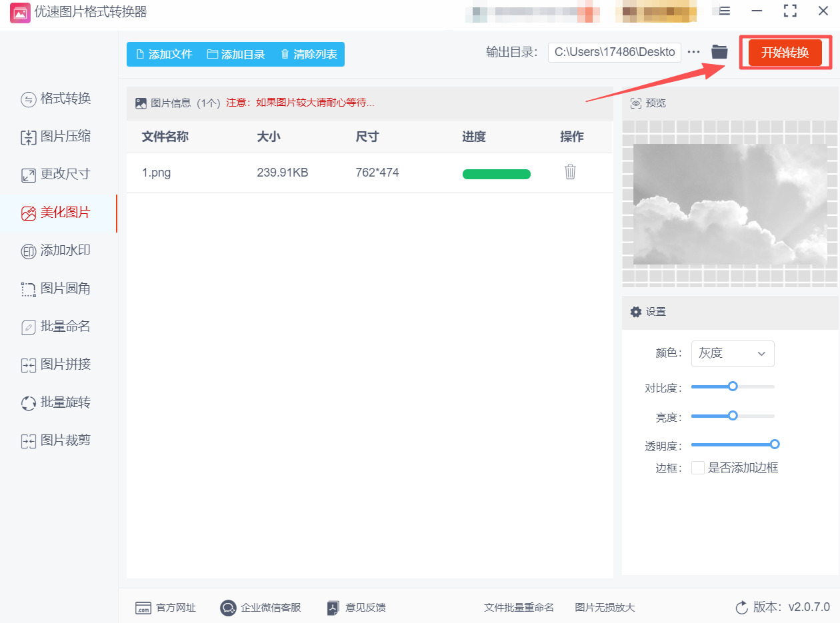Open the 意见反馈 feedback link
The image size is (840, 623).
356,607
